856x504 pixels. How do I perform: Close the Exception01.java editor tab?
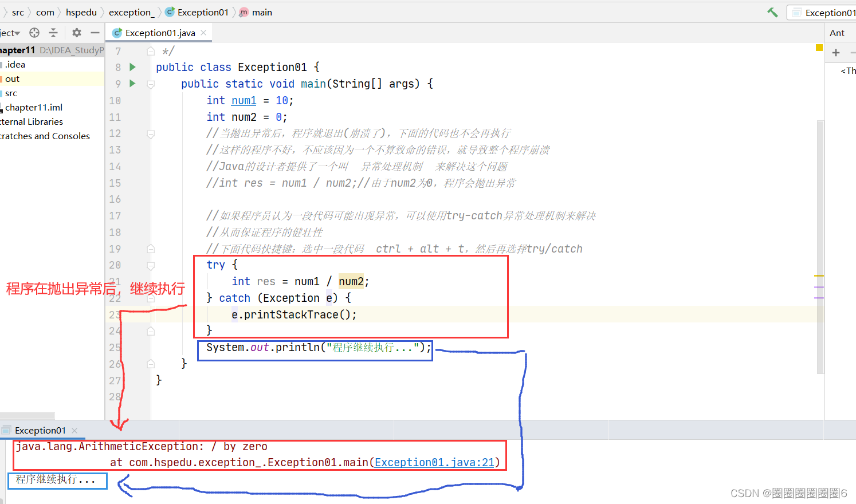point(203,33)
